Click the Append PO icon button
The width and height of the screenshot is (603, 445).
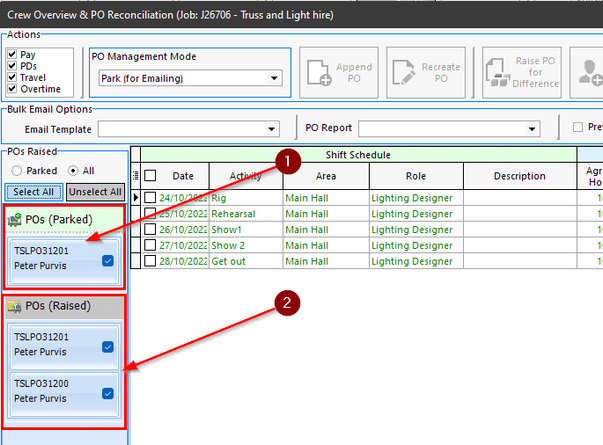coord(336,72)
